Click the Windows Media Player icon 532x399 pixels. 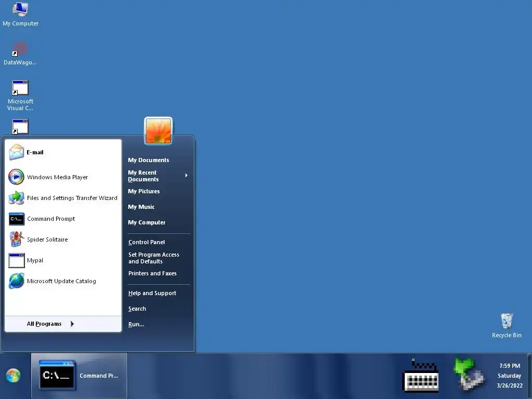click(16, 177)
